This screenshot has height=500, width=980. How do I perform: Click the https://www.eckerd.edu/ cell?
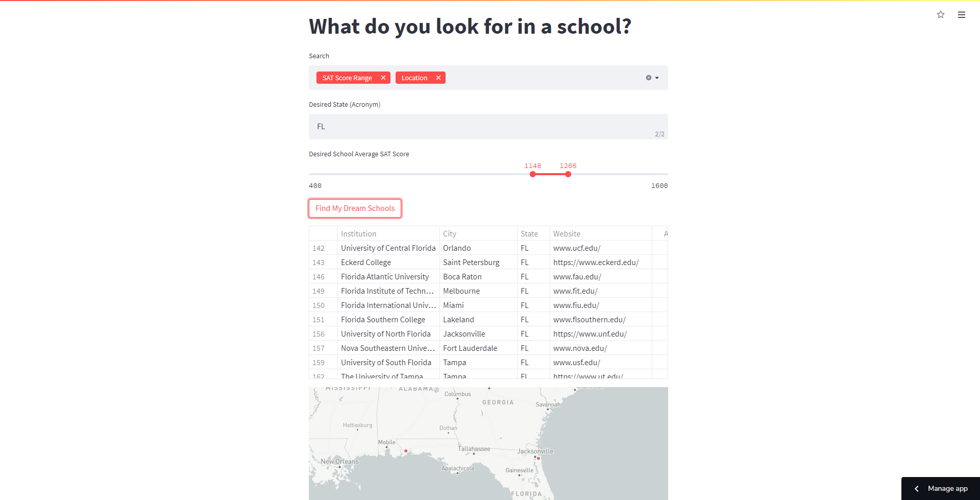pos(601,262)
